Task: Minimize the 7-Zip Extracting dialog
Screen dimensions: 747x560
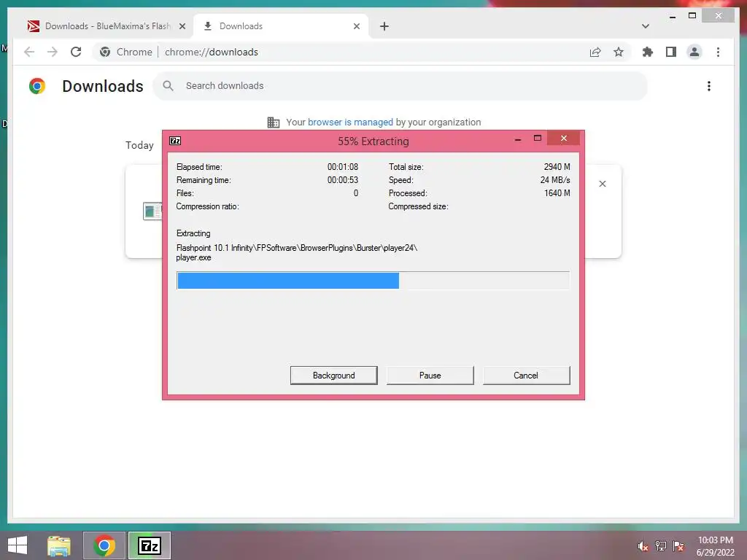Action: 518,139
